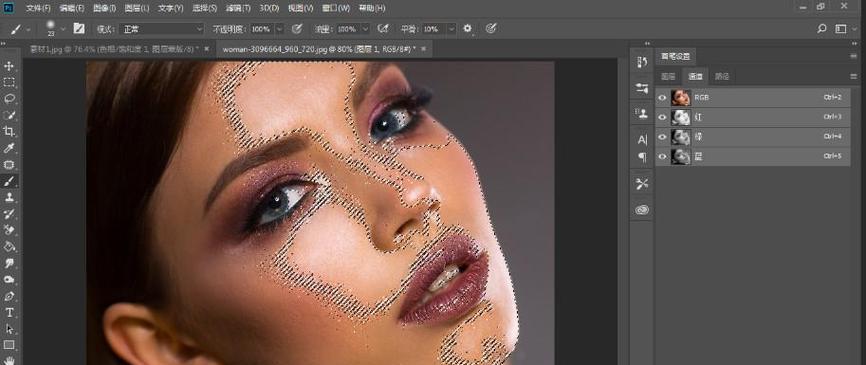
Task: Open the flow 100% dropdown arrow
Action: pos(365,29)
